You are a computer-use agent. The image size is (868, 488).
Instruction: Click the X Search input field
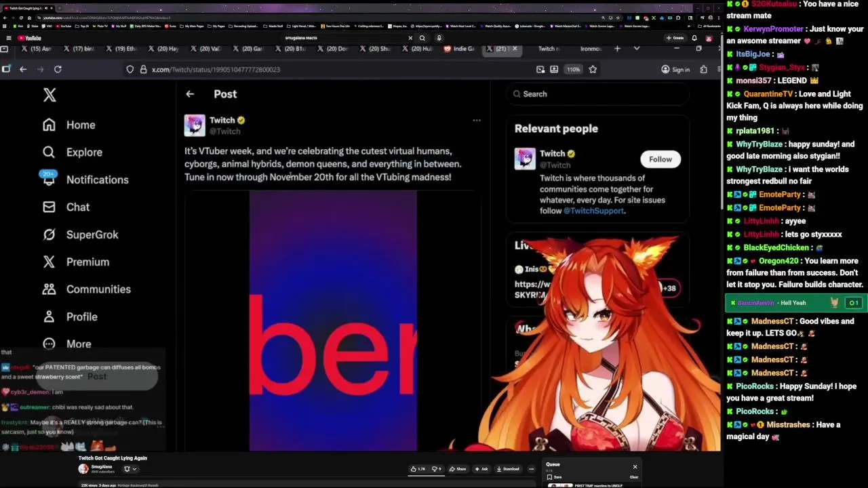coord(597,94)
